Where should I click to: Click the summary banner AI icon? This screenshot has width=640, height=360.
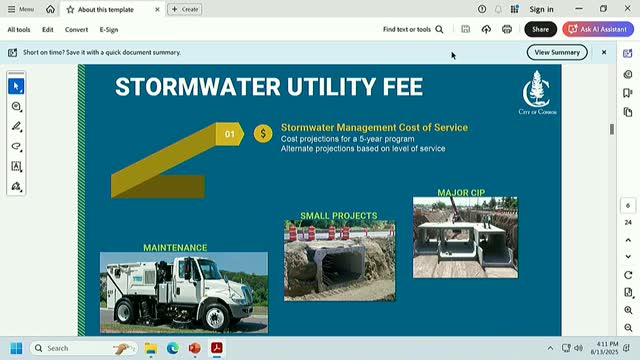[x=13, y=52]
